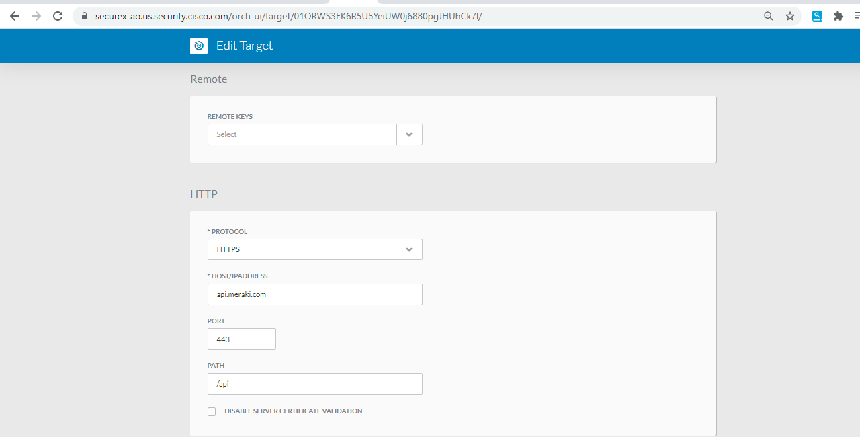Edit the Port field with 443
The image size is (868, 441).
241,339
